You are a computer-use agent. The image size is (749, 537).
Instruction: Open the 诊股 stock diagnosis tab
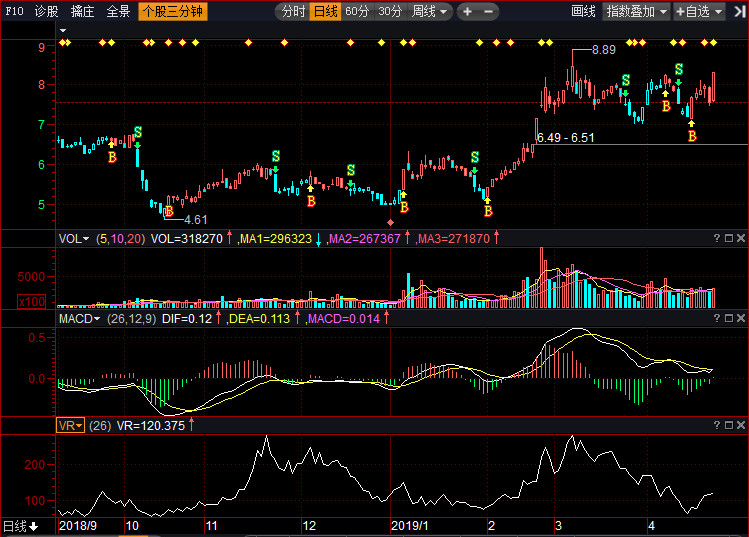[x=47, y=11]
